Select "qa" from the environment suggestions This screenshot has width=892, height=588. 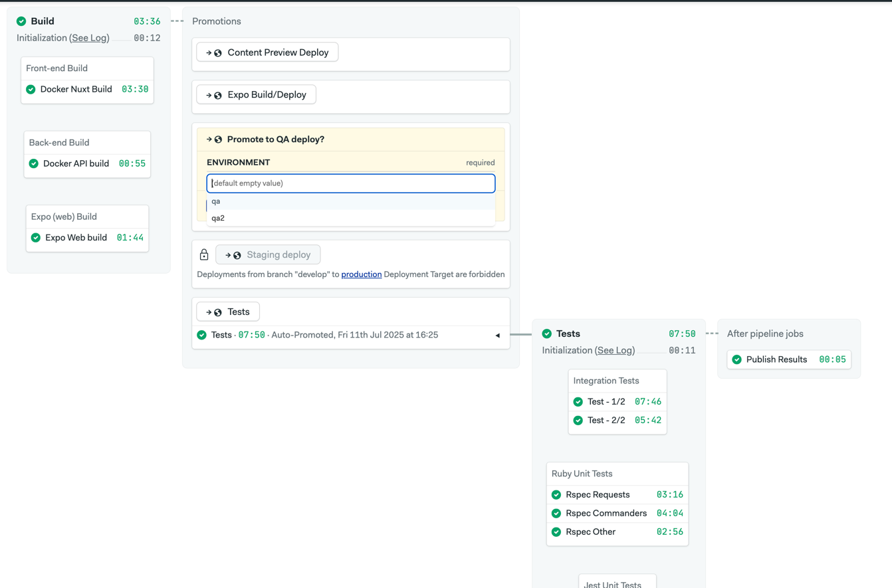(215, 201)
